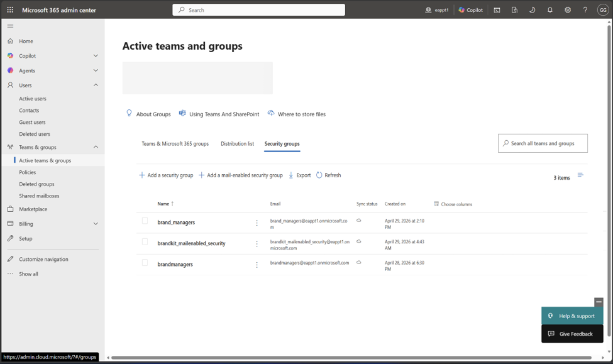Select the brand_managers row checkbox

[x=145, y=221]
